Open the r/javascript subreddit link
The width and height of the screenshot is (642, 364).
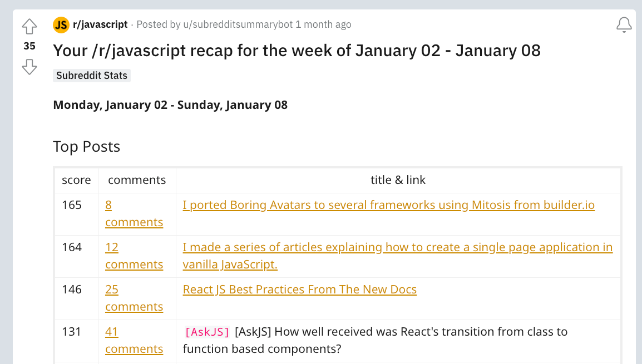click(100, 24)
